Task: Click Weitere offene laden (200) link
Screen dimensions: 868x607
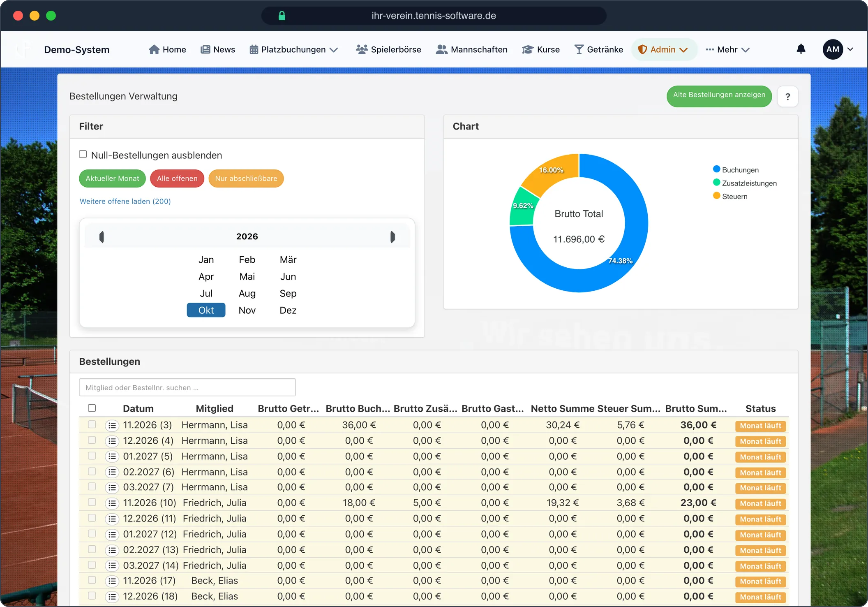Action: 125,201
